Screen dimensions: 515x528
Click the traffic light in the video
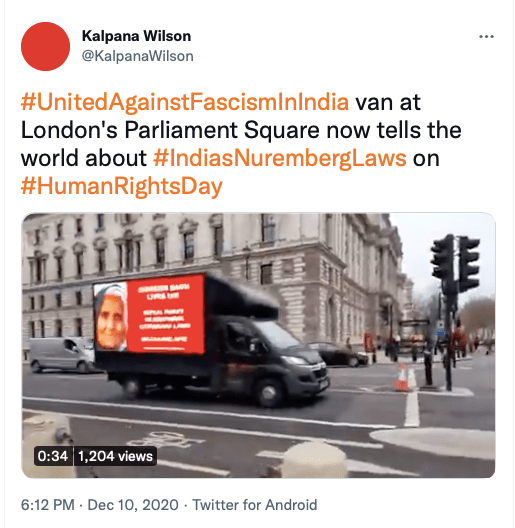coord(455,263)
